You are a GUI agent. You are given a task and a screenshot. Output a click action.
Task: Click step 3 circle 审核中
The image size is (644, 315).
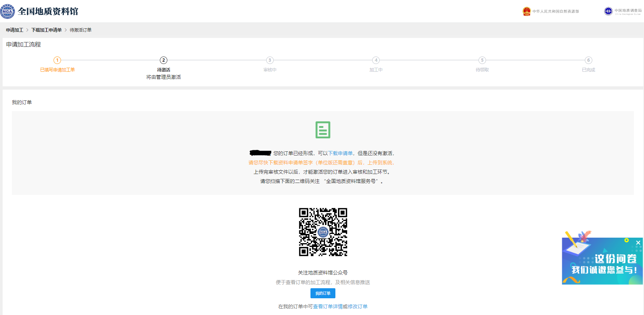coord(270,60)
